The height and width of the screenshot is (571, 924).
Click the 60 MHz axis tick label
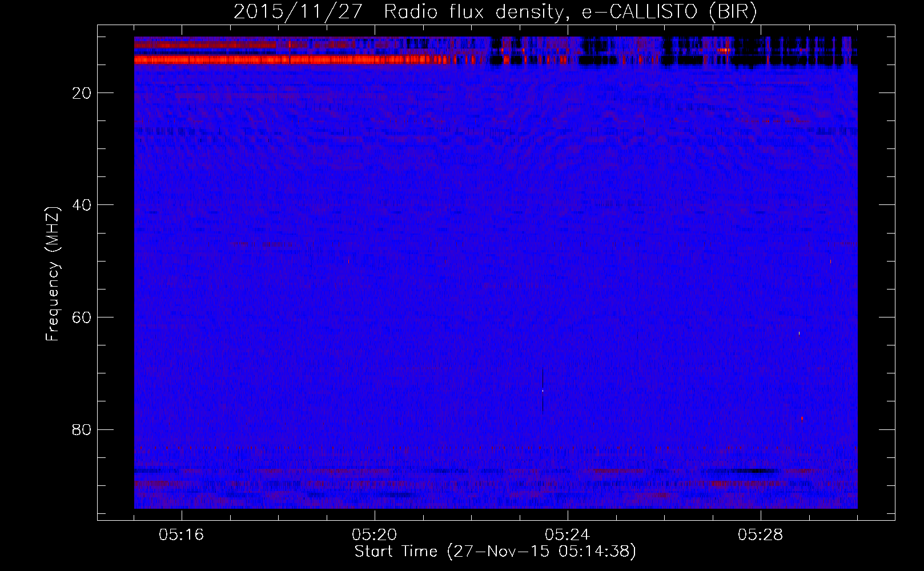pos(82,317)
